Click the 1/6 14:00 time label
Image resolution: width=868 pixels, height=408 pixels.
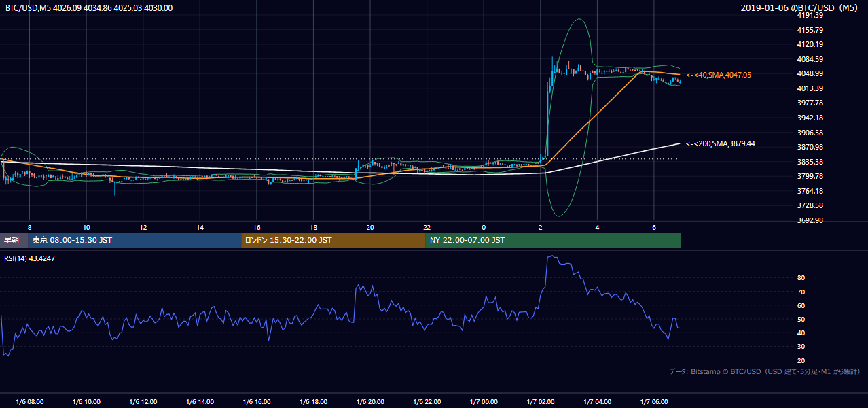[x=200, y=402]
